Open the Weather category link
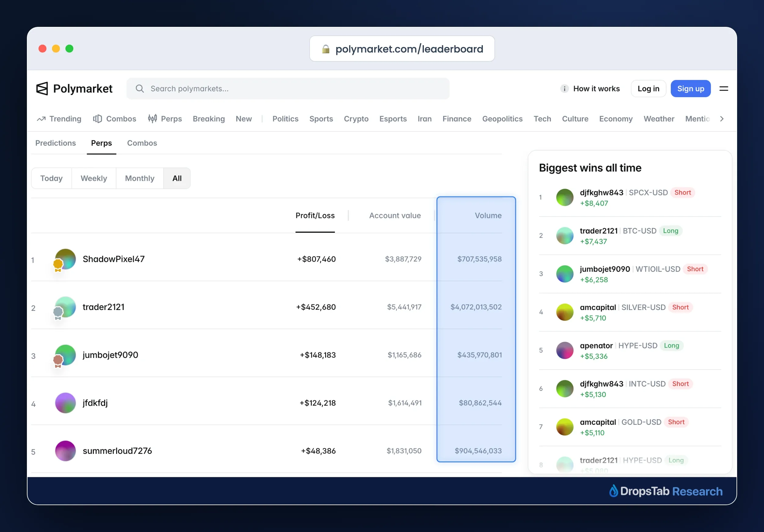Viewport: 764px width, 532px height. [659, 119]
